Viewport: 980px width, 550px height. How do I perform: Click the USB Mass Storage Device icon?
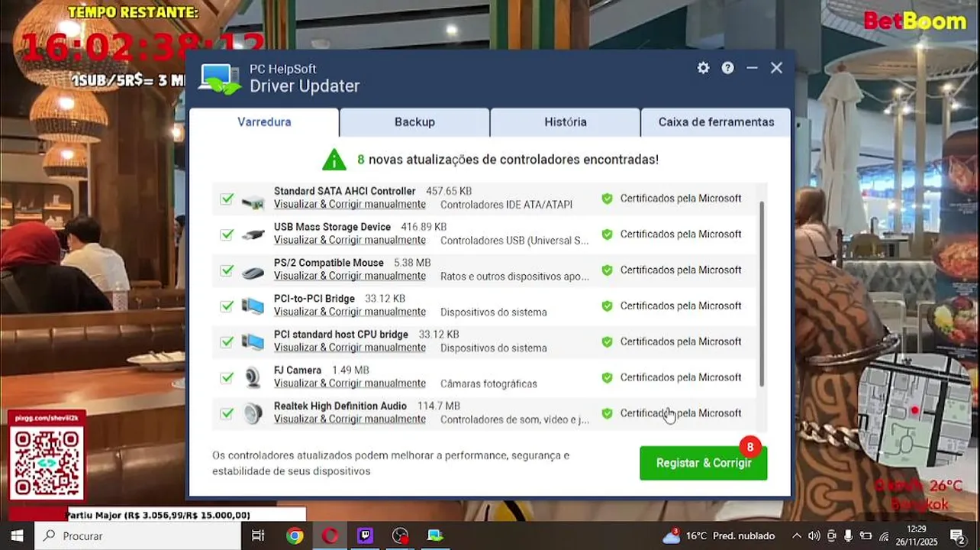(x=253, y=235)
